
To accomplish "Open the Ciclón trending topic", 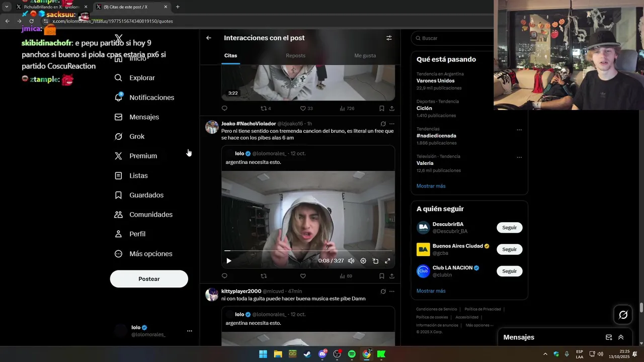I will pos(424,108).
